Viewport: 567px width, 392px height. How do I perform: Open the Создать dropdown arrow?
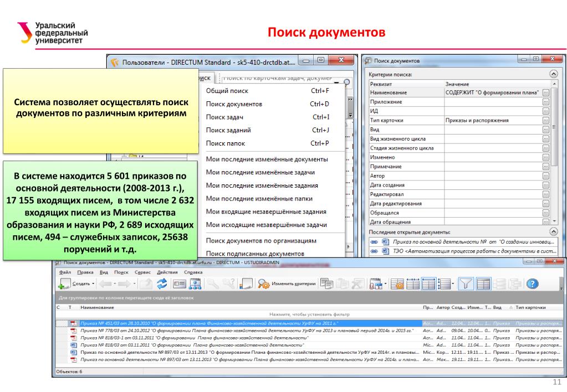point(93,284)
